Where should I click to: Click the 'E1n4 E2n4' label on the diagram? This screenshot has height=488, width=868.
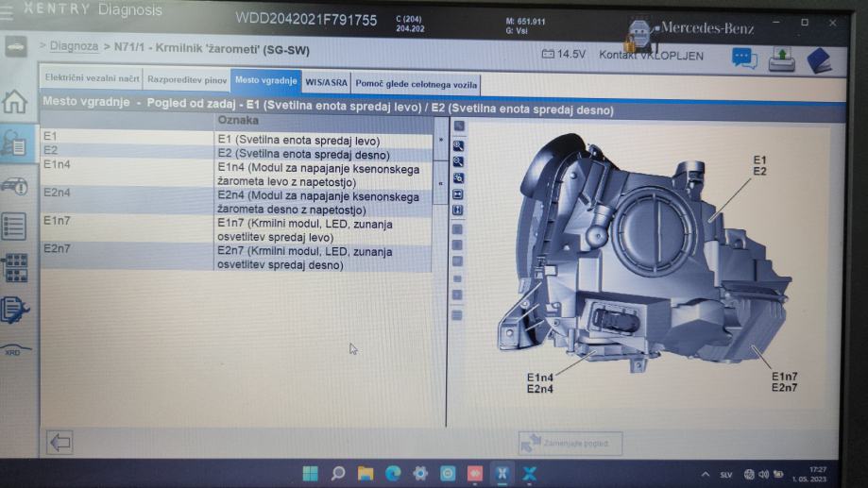tap(540, 383)
